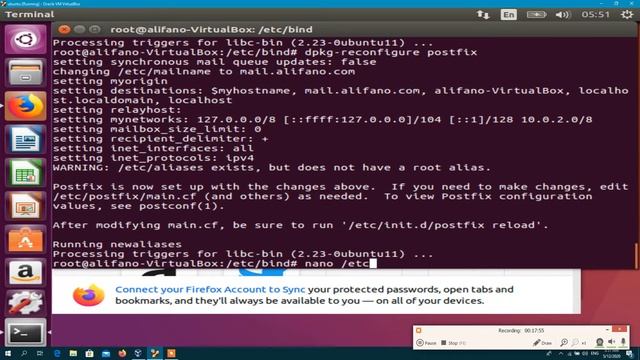
Task: Zoom in with the recorder magnifier plus icon
Action: click(x=564, y=343)
